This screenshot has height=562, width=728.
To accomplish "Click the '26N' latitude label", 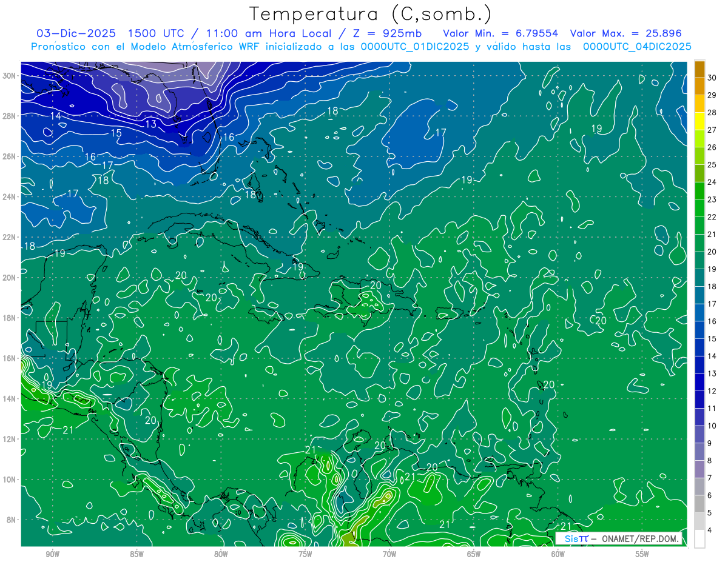I will [10, 156].
